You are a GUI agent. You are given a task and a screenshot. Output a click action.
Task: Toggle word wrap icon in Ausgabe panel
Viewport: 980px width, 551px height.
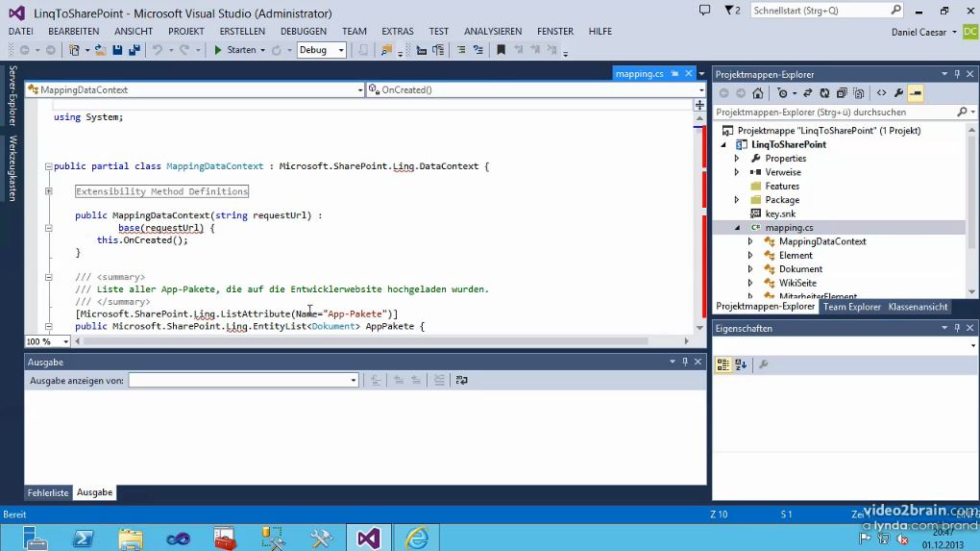point(462,380)
